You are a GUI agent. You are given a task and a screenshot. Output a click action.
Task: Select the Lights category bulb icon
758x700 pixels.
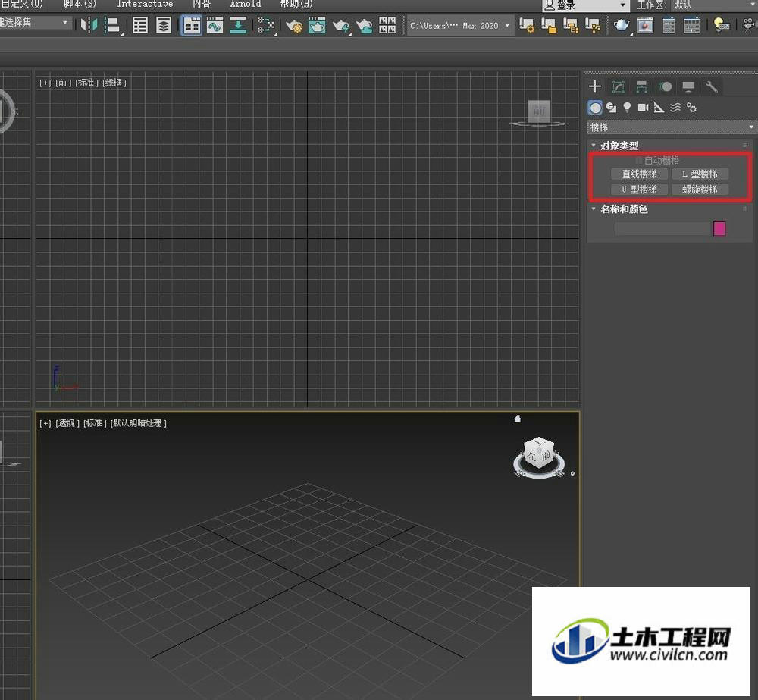[627, 108]
